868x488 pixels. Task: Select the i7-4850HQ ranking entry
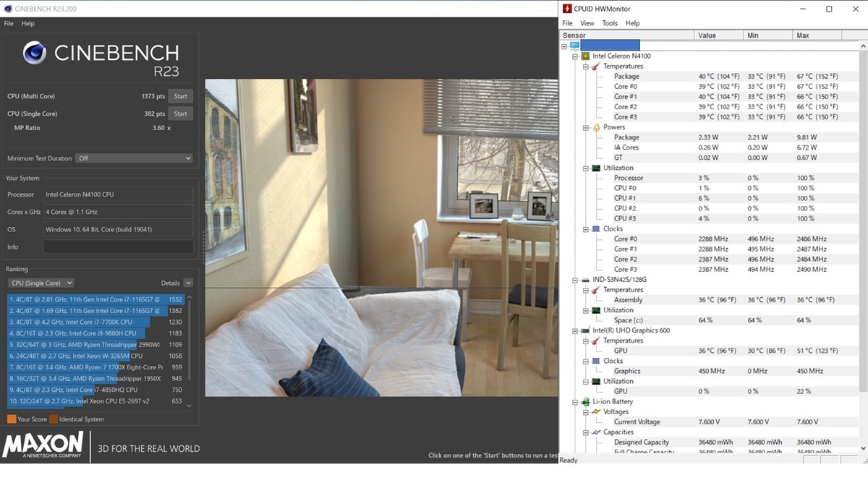click(96, 390)
